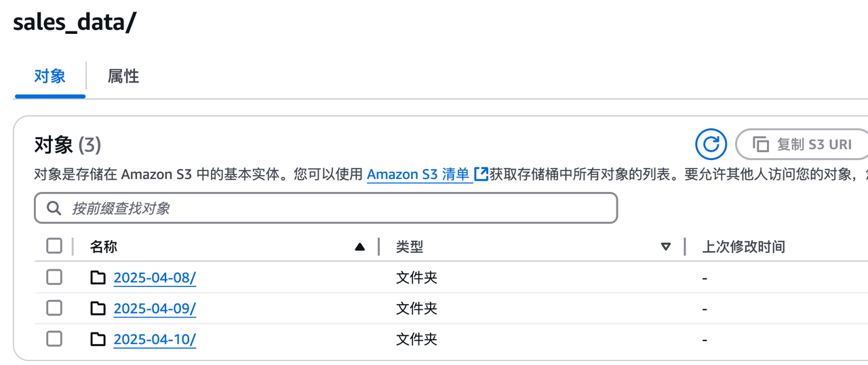The width and height of the screenshot is (868, 365).
Task: Select the 对象 tab
Action: (50, 76)
